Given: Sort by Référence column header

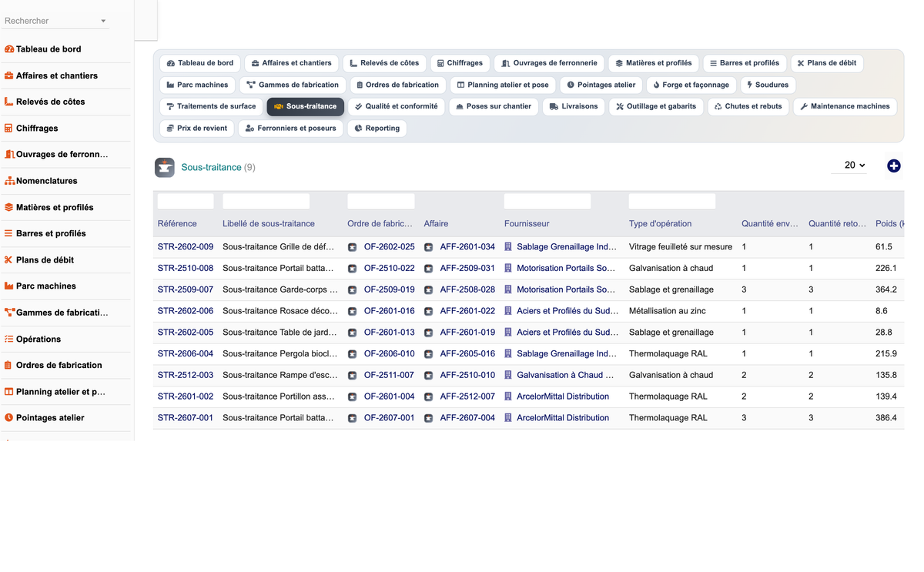Looking at the screenshot, I should [x=177, y=224].
